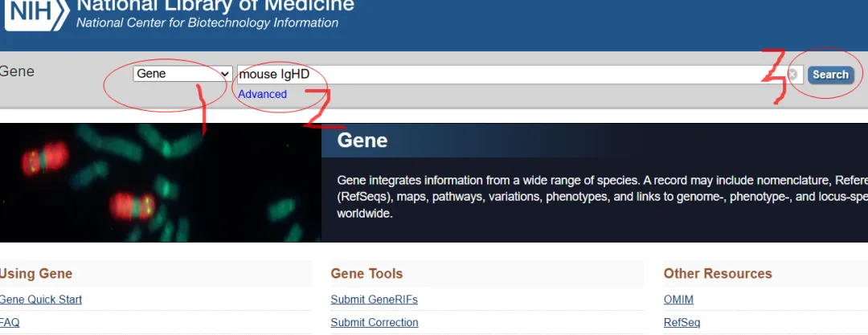Image resolution: width=868 pixels, height=335 pixels.
Task: Open the RefSeq resource link
Action: 682,322
